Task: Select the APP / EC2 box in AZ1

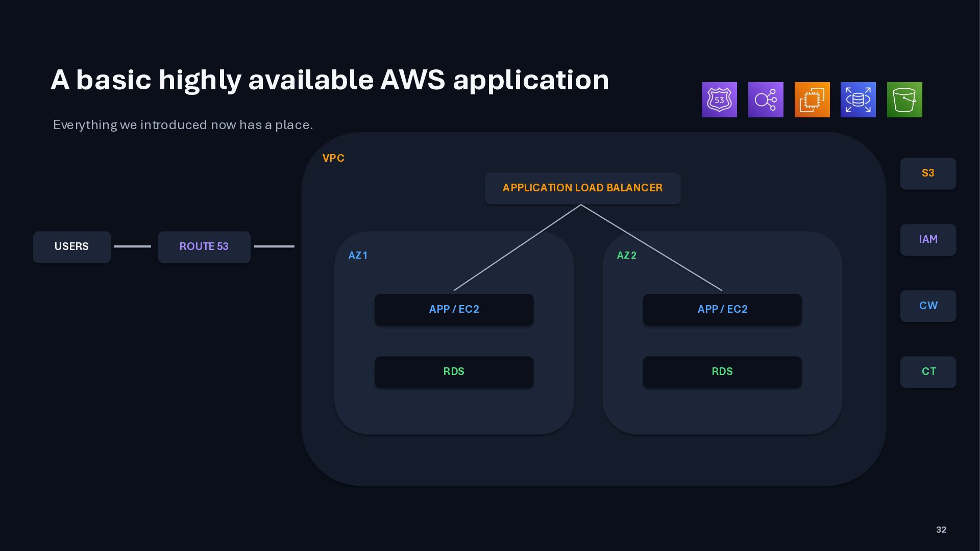Action: pos(454,309)
